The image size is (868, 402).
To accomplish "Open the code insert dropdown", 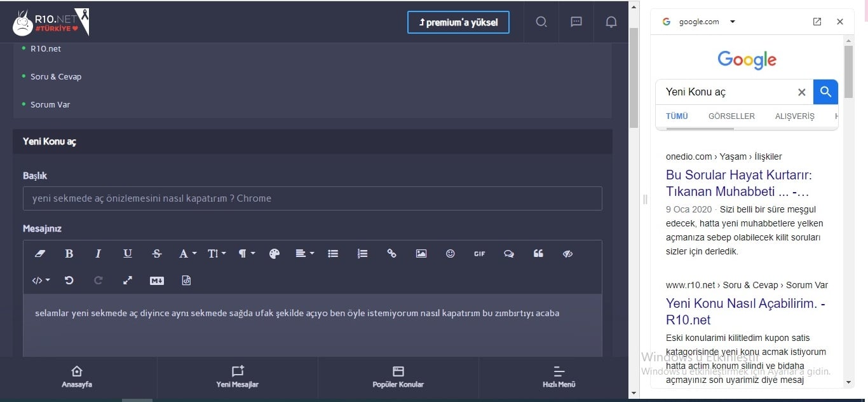I will (x=41, y=281).
